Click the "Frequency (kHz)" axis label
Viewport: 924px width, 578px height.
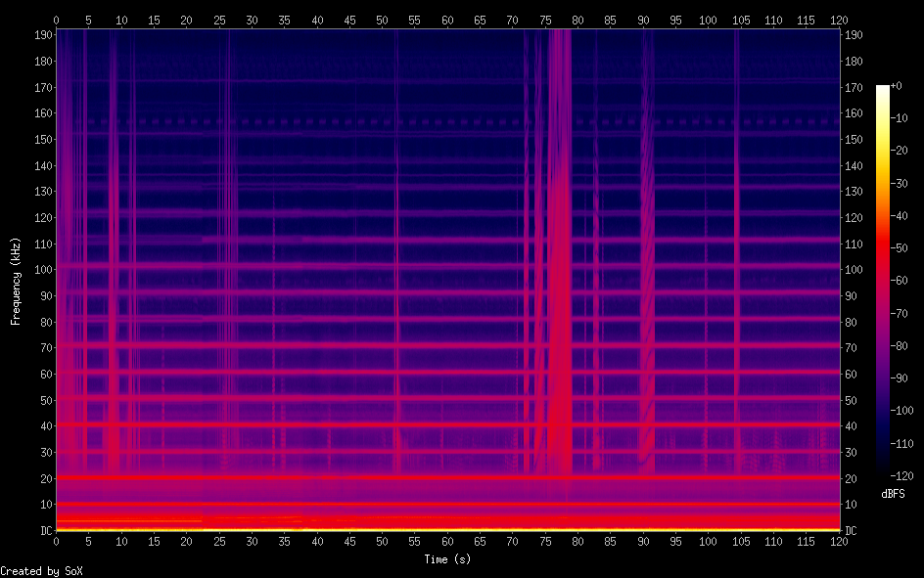(x=15, y=281)
